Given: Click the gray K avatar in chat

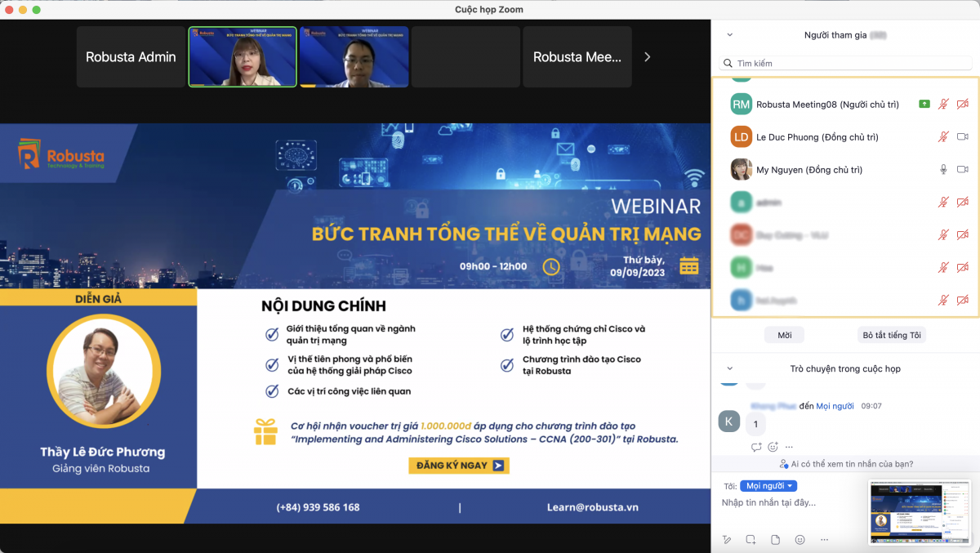Looking at the screenshot, I should (728, 421).
